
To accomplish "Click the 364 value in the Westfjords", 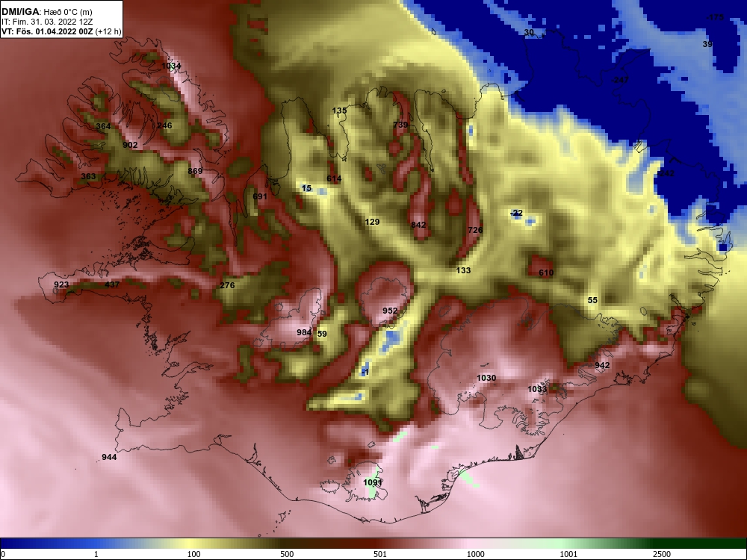I will [x=103, y=126].
